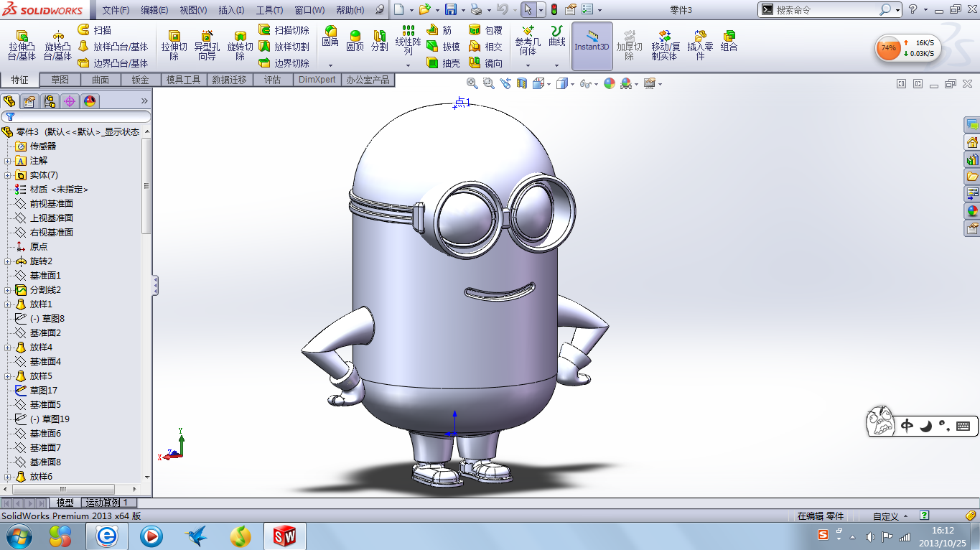Viewport: 980px width, 550px height.
Task: Click the Swept Boss (扫描) tool
Action: [x=94, y=30]
